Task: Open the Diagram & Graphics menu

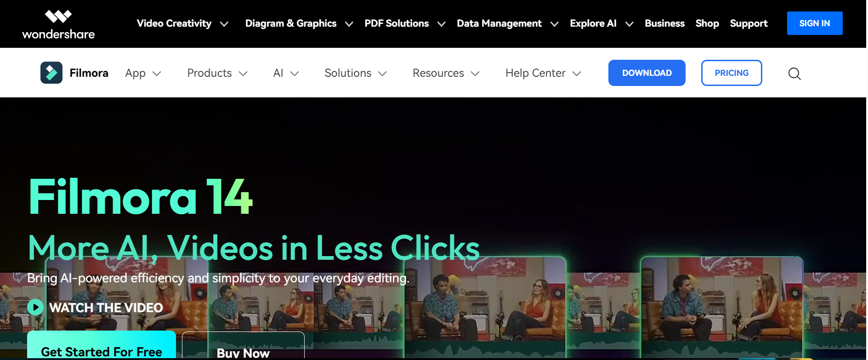Action: pos(291,23)
